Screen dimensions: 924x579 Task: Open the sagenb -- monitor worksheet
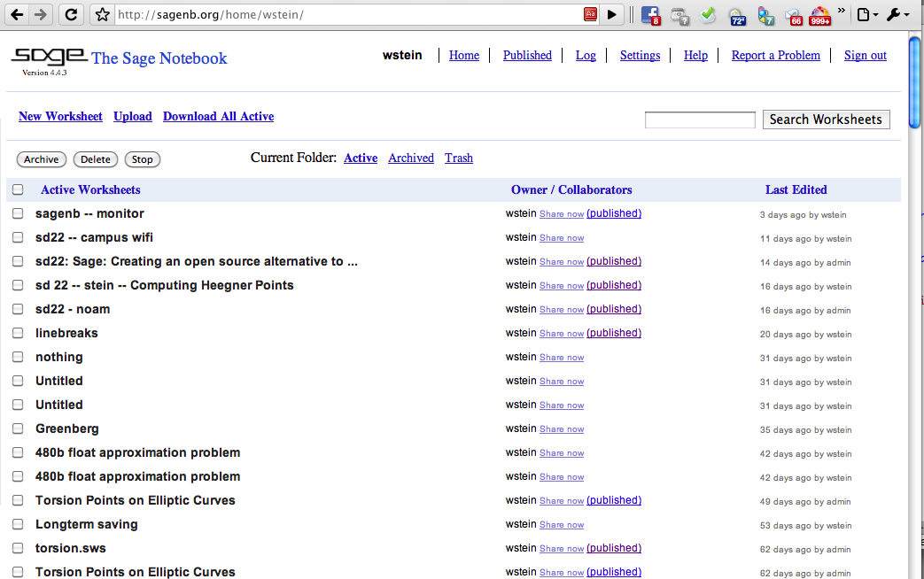(89, 214)
